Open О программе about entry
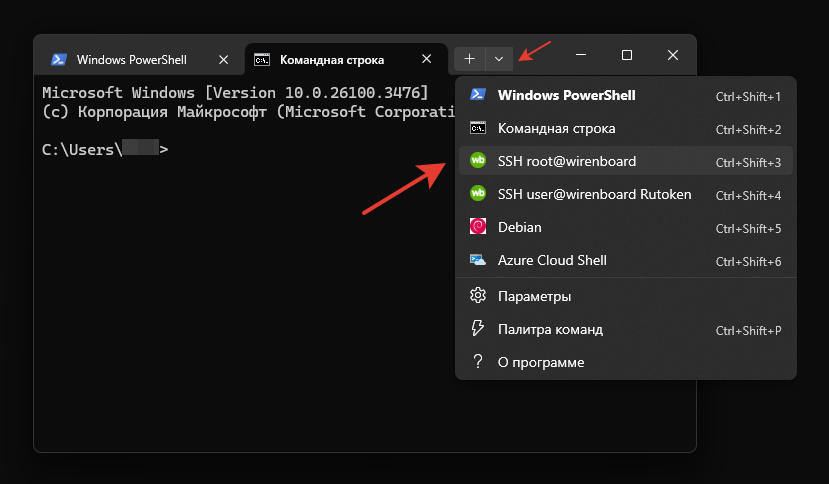This screenshot has width=829, height=484. point(626,362)
